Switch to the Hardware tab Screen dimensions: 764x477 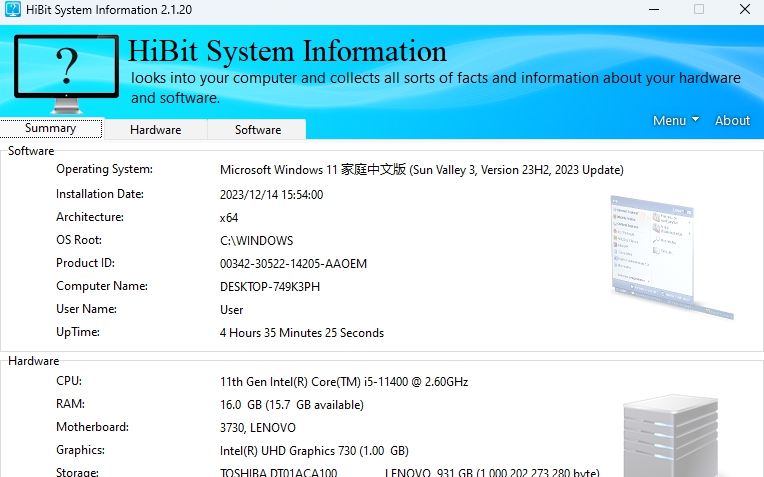click(155, 129)
